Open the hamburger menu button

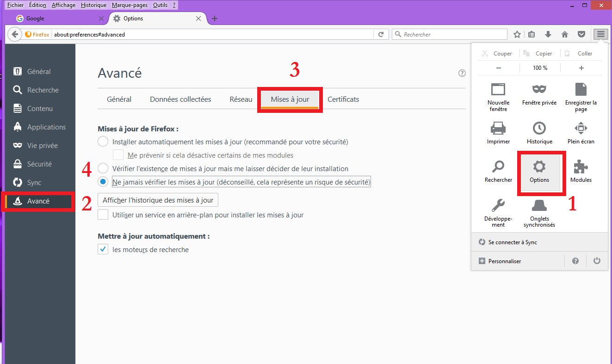600,34
